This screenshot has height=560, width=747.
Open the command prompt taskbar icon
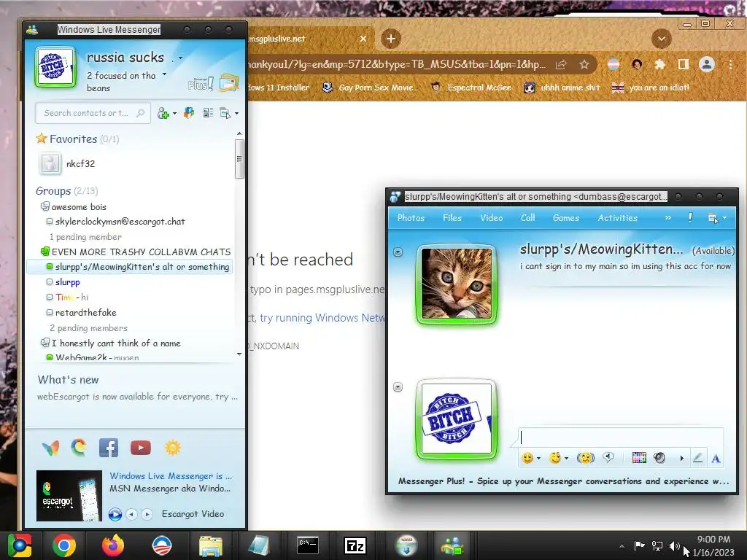coord(308,545)
